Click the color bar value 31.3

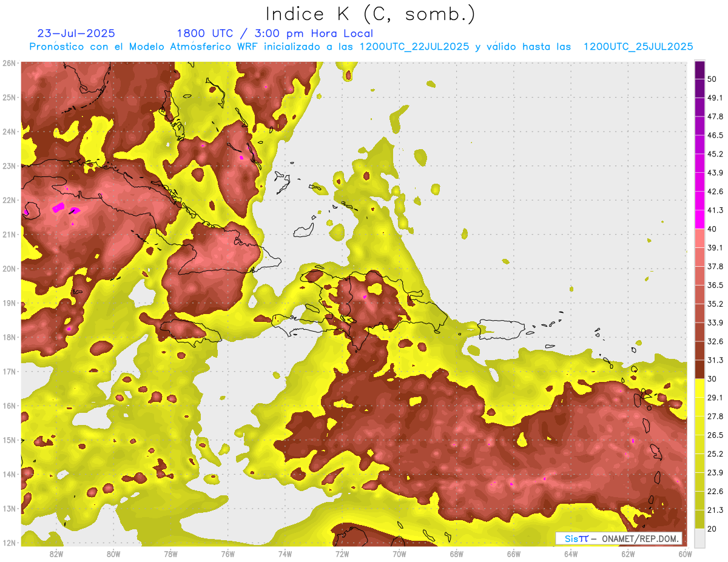716,360
